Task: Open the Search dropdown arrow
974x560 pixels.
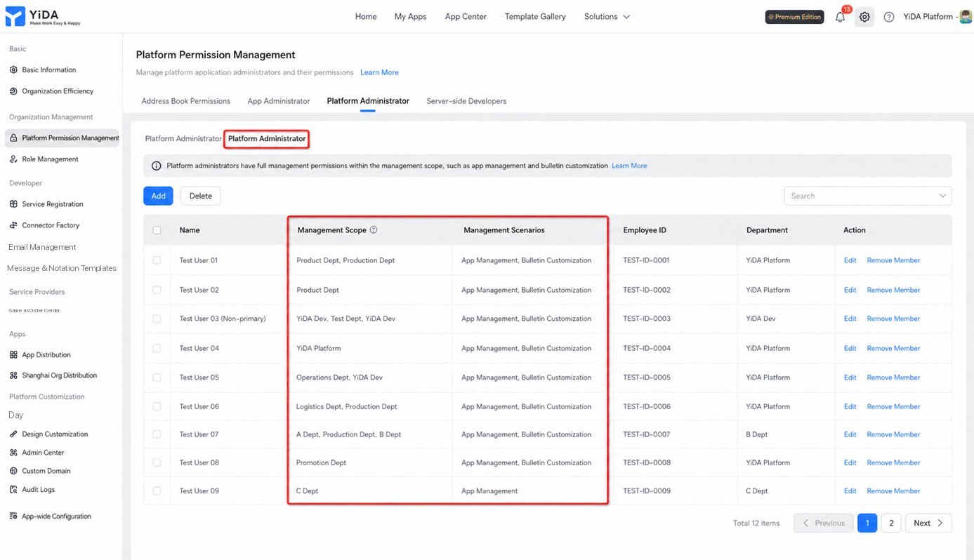Action: coord(942,196)
